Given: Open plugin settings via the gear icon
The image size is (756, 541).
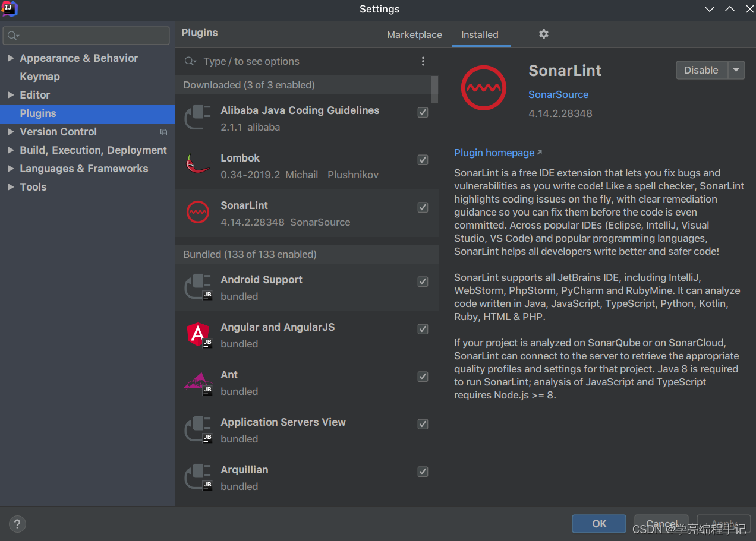Looking at the screenshot, I should click(543, 34).
